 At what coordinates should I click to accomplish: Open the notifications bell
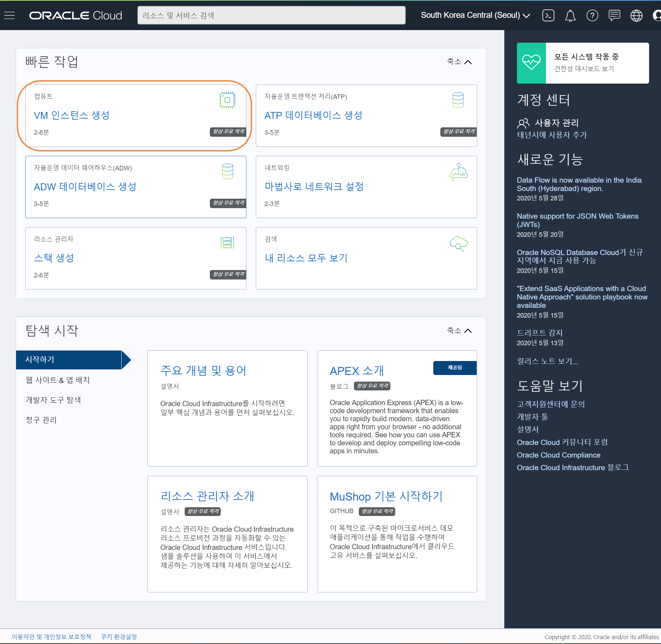coord(570,15)
